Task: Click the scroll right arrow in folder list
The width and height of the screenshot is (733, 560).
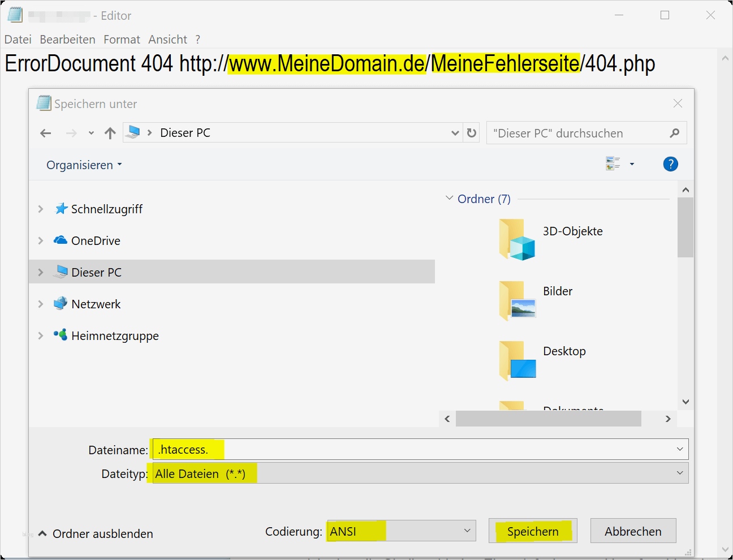Action: [x=668, y=419]
